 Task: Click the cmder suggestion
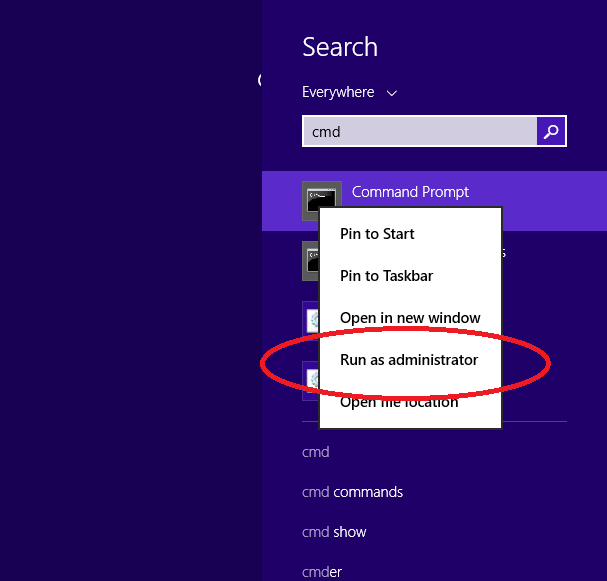click(x=322, y=572)
